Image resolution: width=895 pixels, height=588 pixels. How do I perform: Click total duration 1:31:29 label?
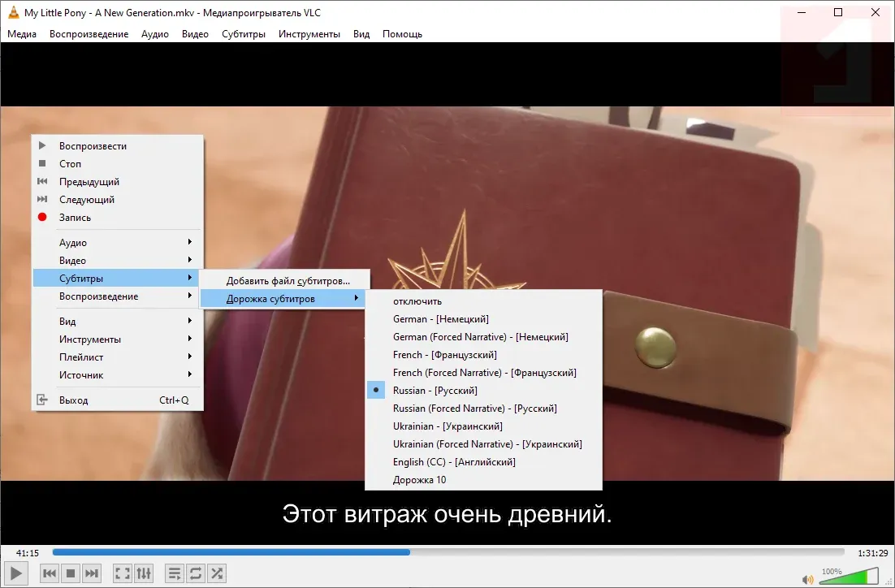[x=873, y=552]
